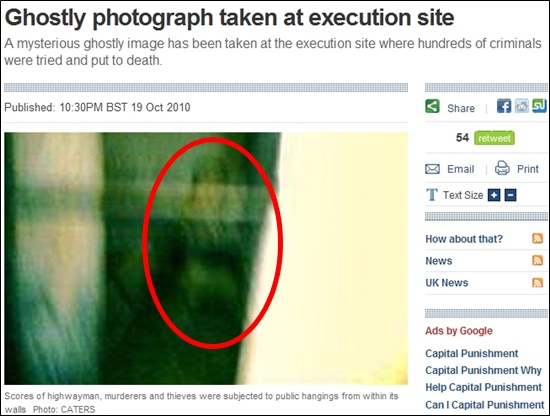The height and width of the screenshot is (416, 550).
Task: Click the Print printer icon
Action: [x=502, y=168]
